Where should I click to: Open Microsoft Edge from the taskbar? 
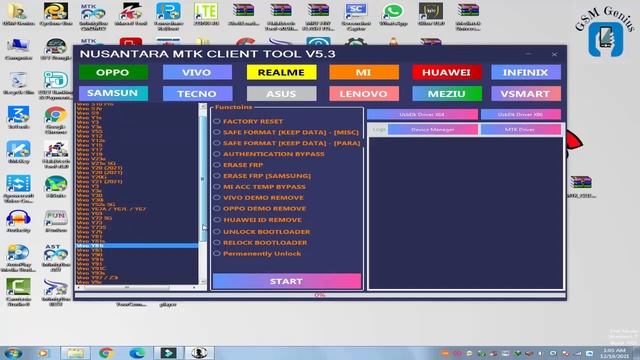click(x=137, y=353)
